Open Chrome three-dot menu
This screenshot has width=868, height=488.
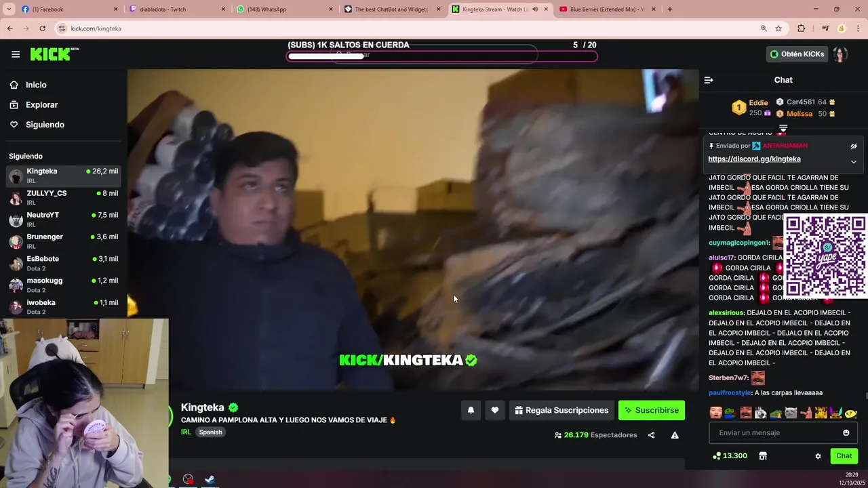[x=858, y=28]
